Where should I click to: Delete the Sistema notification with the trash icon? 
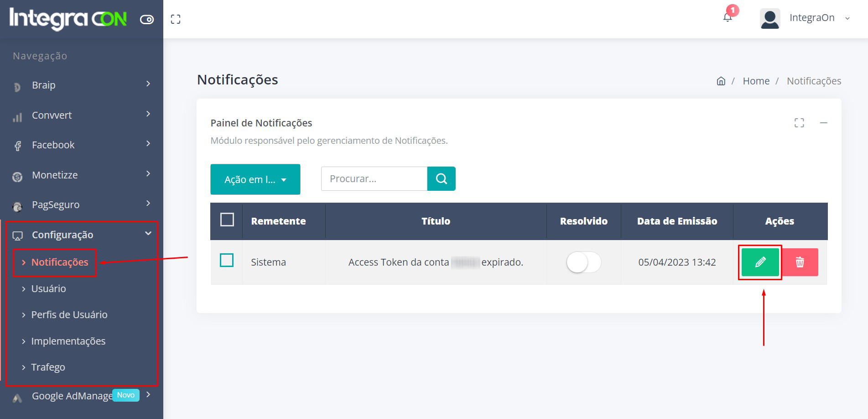pyautogui.click(x=800, y=262)
